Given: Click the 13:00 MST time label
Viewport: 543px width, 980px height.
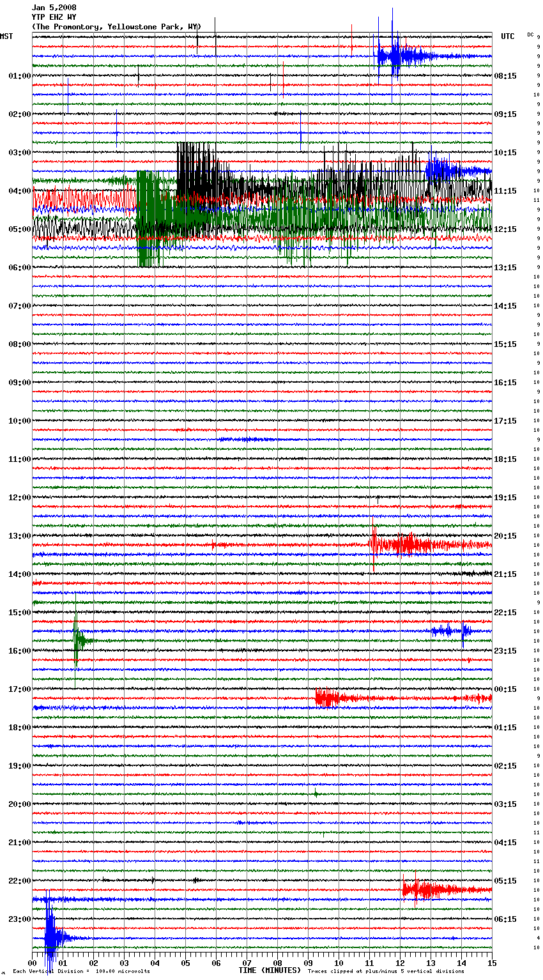Looking at the screenshot, I should point(20,536).
